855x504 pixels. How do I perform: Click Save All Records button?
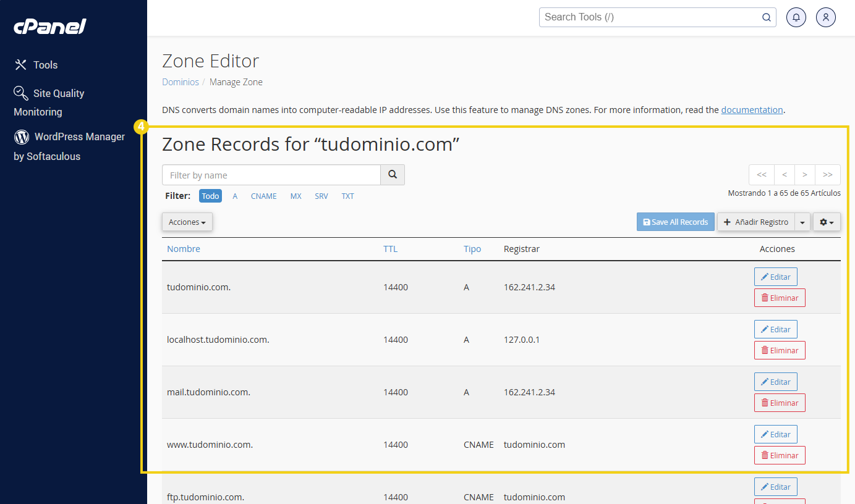pyautogui.click(x=675, y=222)
